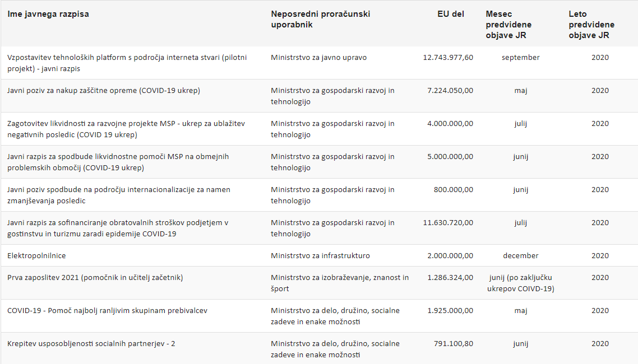Click 'Krepitev usposobljenosti socialnih partnerjev - 2'
The width and height of the screenshot is (638, 364).
(91, 343)
